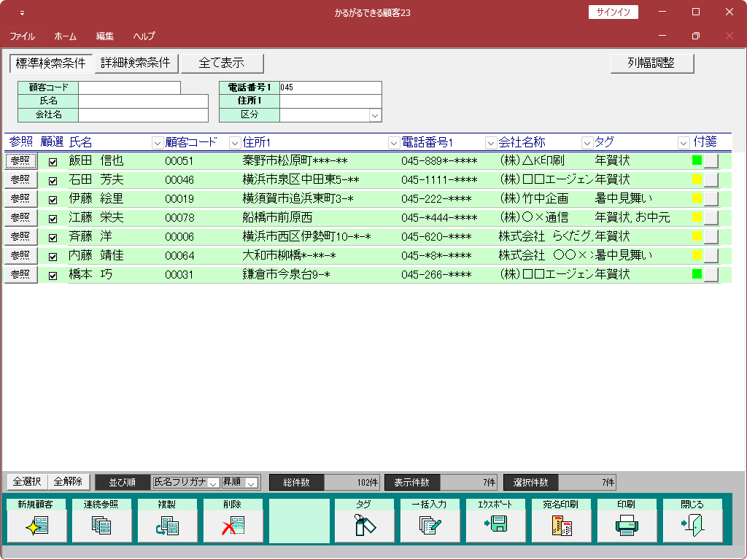Screen dimensions: 747x560
Task: Click the 会社名 search field
Action: point(144,114)
